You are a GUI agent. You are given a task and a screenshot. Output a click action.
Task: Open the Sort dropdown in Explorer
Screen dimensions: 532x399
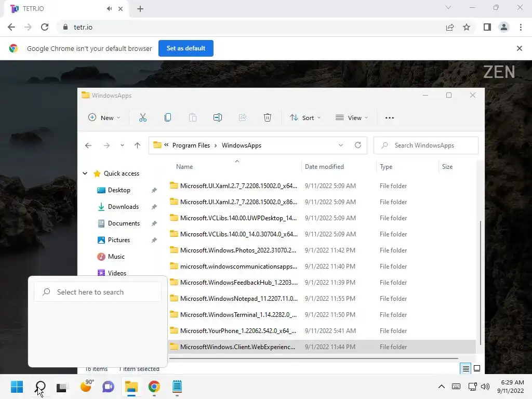coord(305,118)
